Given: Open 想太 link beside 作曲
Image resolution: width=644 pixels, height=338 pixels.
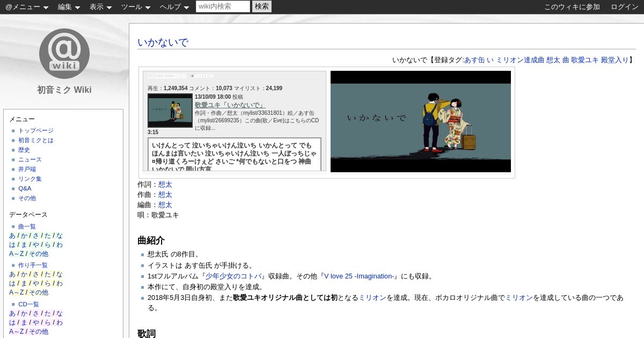Looking at the screenshot, I should (x=165, y=195).
